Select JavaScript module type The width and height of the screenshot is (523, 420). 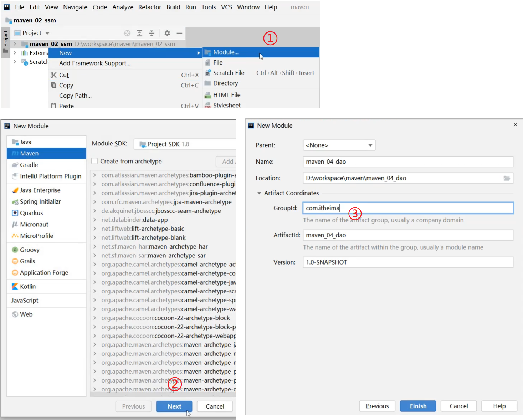46,300
